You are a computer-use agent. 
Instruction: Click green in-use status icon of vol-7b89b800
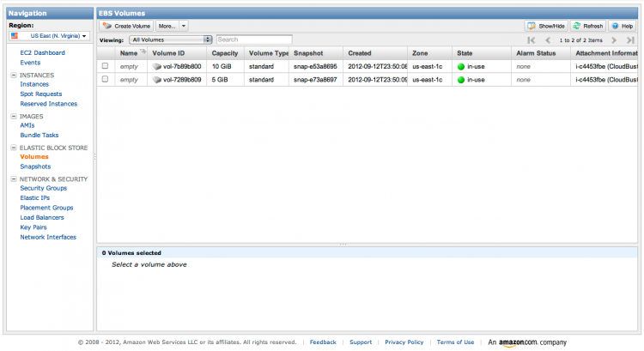tap(461, 66)
